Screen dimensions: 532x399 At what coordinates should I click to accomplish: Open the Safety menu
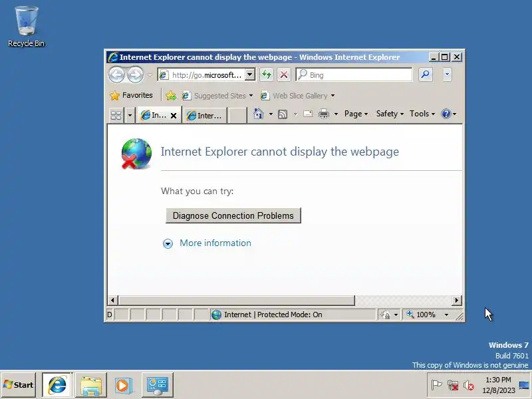[390, 114]
